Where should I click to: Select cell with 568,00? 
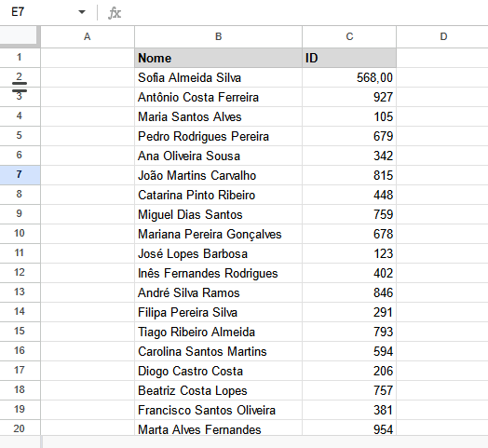pyautogui.click(x=349, y=77)
